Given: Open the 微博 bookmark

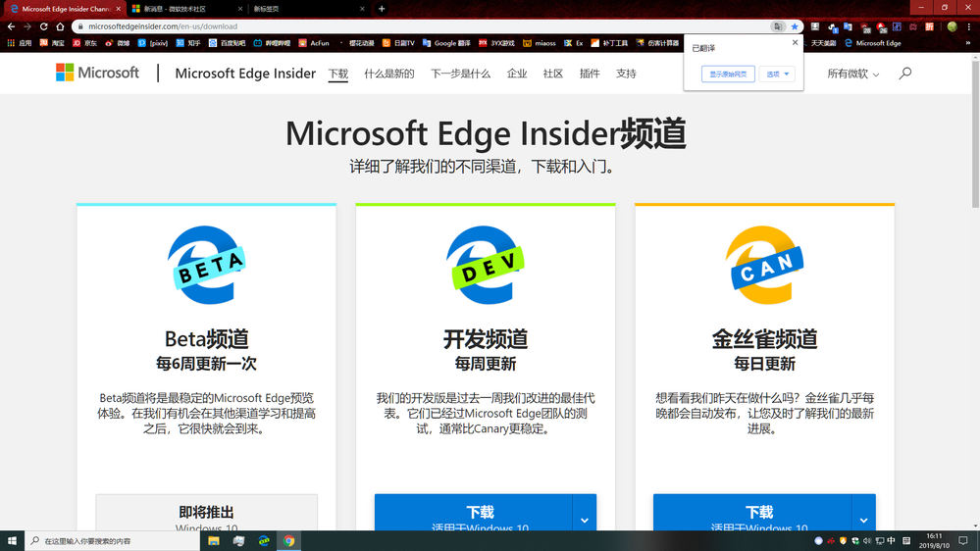Looking at the screenshot, I should (x=118, y=43).
